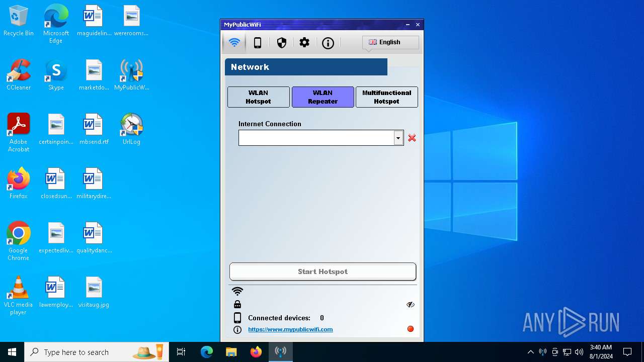
Task: Open Recycle Bin desktop icon
Action: pyautogui.click(x=19, y=21)
